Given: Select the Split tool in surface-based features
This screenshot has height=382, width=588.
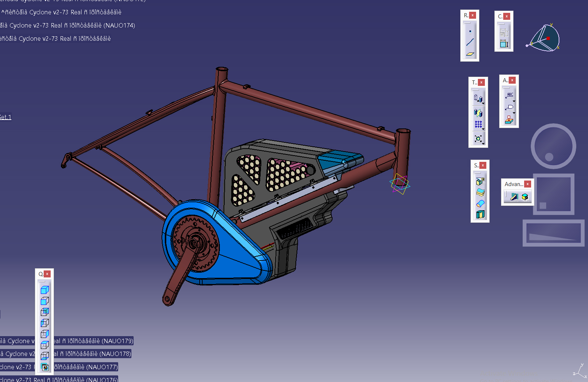Looking at the screenshot, I should (480, 181).
